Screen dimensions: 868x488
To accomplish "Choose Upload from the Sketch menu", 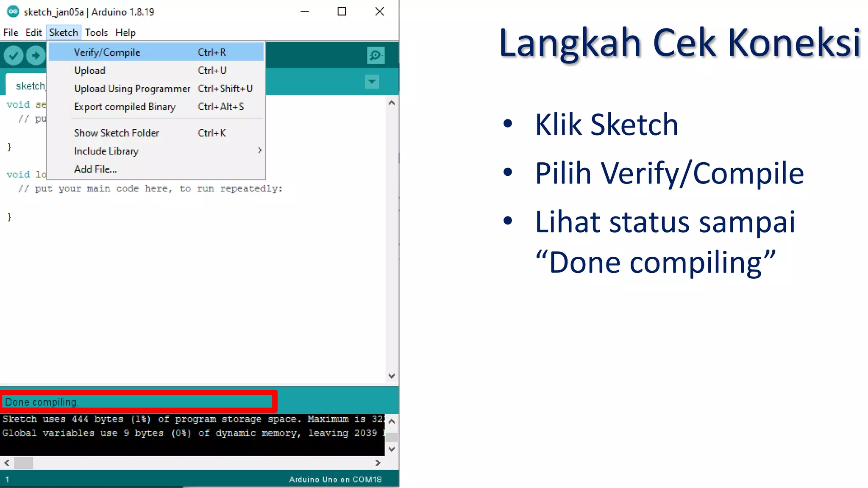I will (156, 70).
